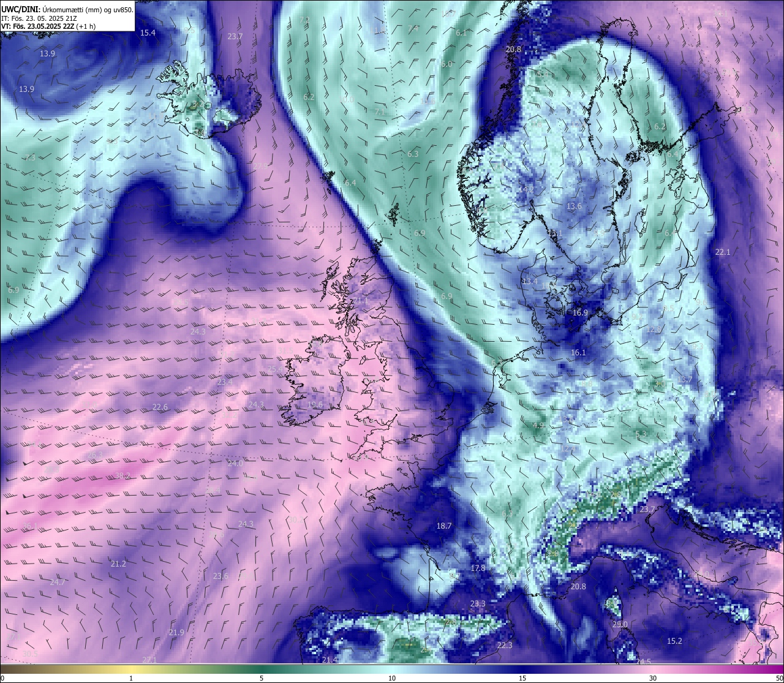Click the 15 tick on the color scale
The image size is (784, 683).
(522, 678)
